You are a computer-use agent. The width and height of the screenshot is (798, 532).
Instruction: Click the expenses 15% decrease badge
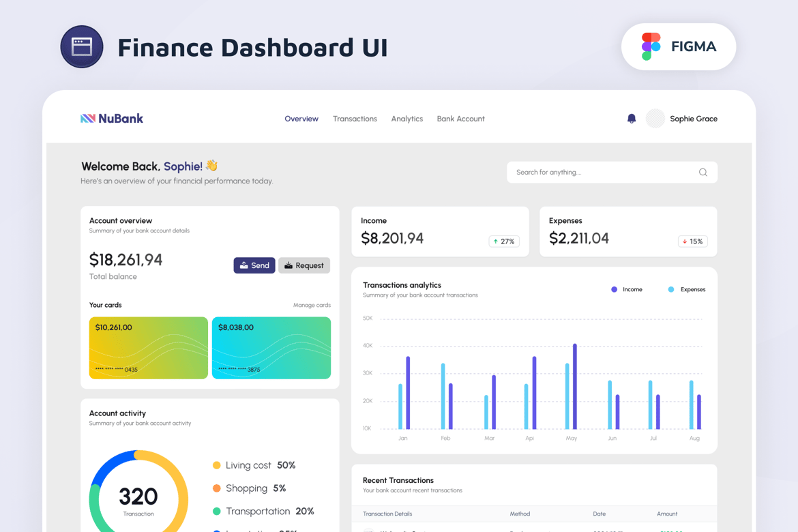[x=693, y=241]
